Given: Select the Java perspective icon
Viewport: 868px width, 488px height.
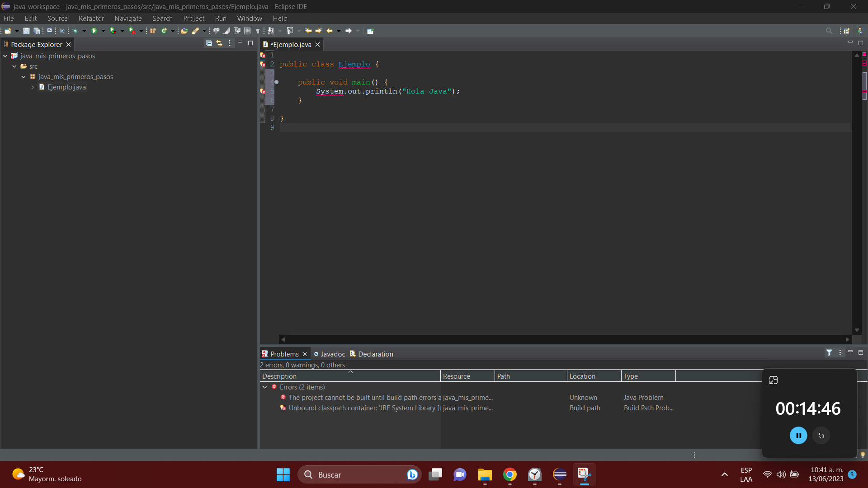Looking at the screenshot, I should pyautogui.click(x=860, y=31).
